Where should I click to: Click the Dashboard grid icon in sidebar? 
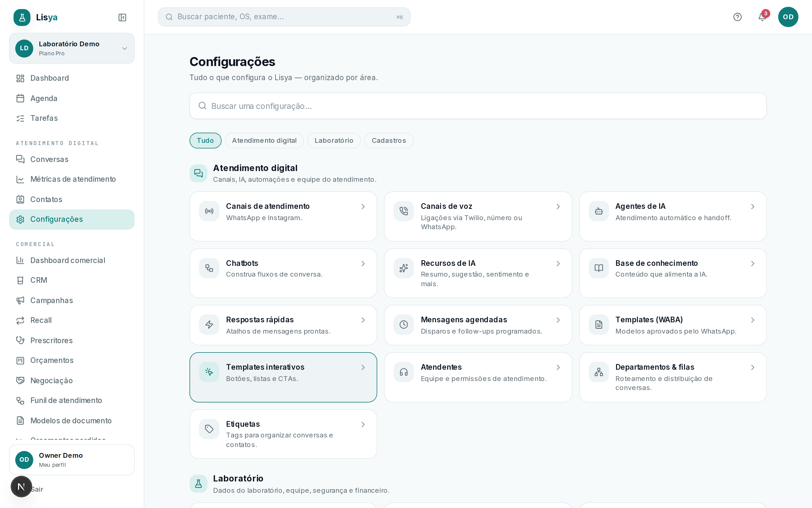pos(21,78)
